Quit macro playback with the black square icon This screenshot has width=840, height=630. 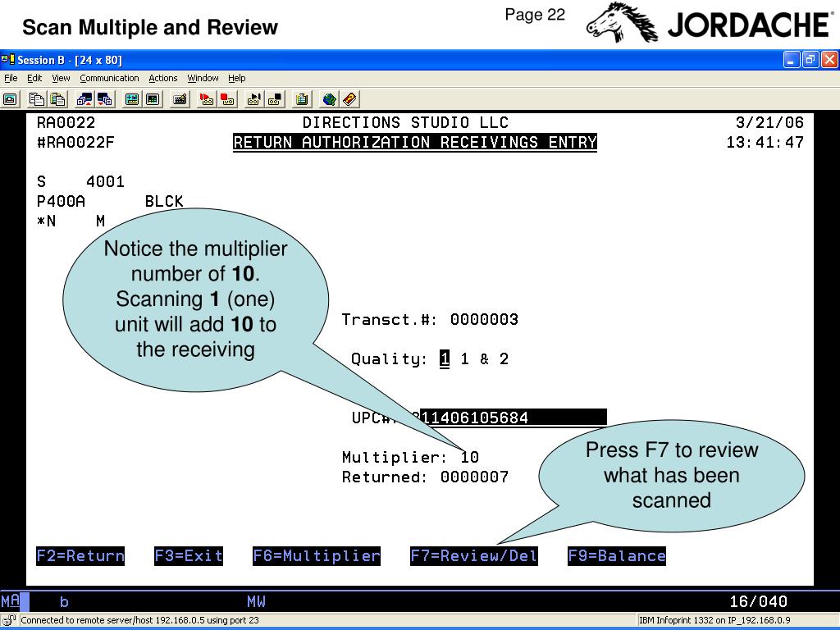[275, 99]
